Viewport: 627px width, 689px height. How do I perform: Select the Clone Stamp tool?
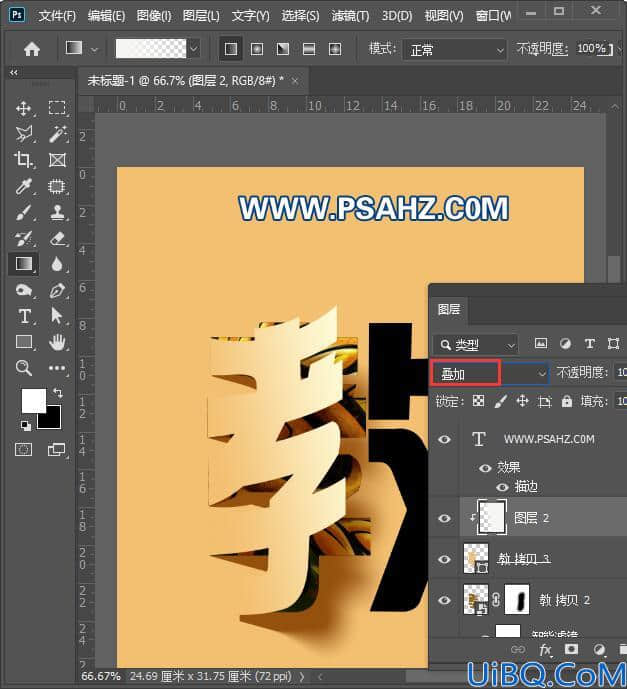click(57, 212)
